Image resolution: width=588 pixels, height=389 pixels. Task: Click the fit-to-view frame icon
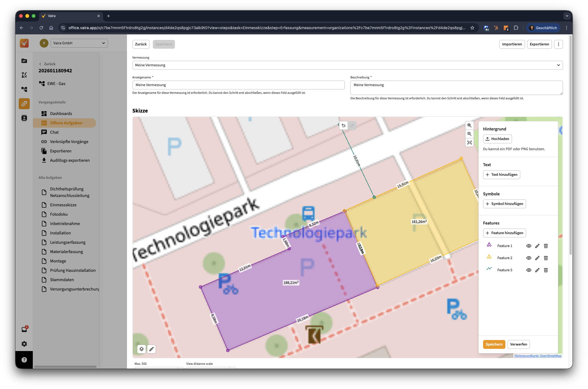tap(469, 143)
